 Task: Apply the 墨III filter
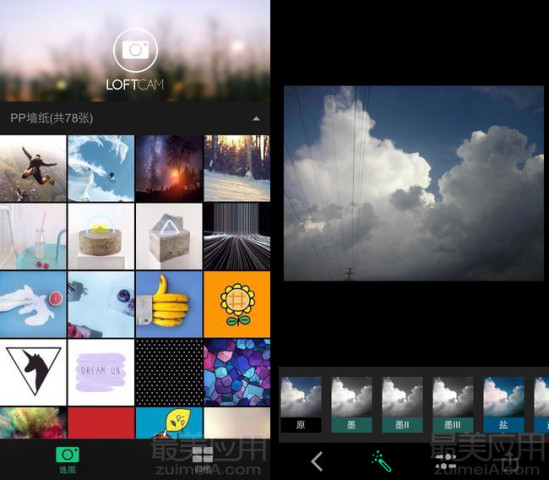point(453,405)
